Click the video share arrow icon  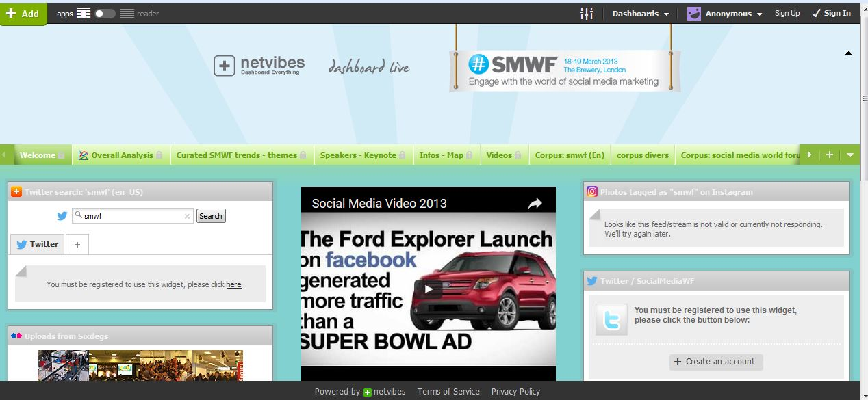(x=535, y=203)
